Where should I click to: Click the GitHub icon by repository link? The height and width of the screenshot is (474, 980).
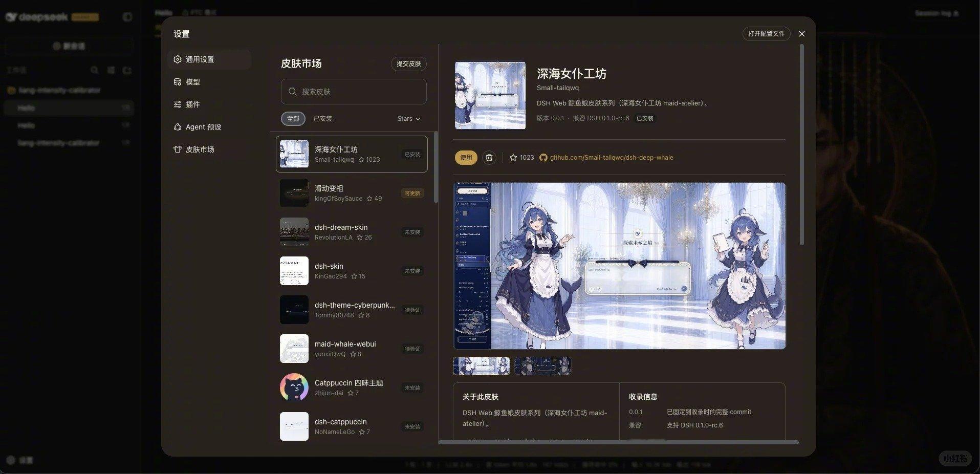[x=543, y=158]
